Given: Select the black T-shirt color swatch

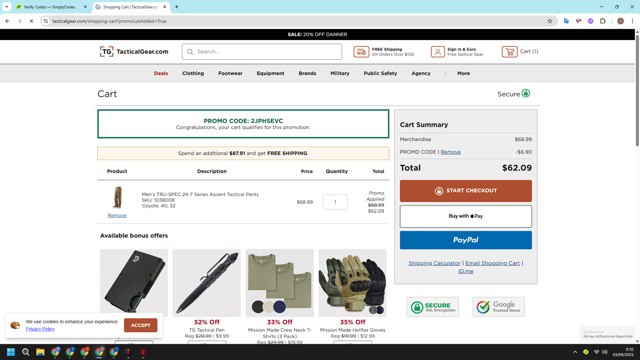Looking at the screenshot, I should point(258,307).
